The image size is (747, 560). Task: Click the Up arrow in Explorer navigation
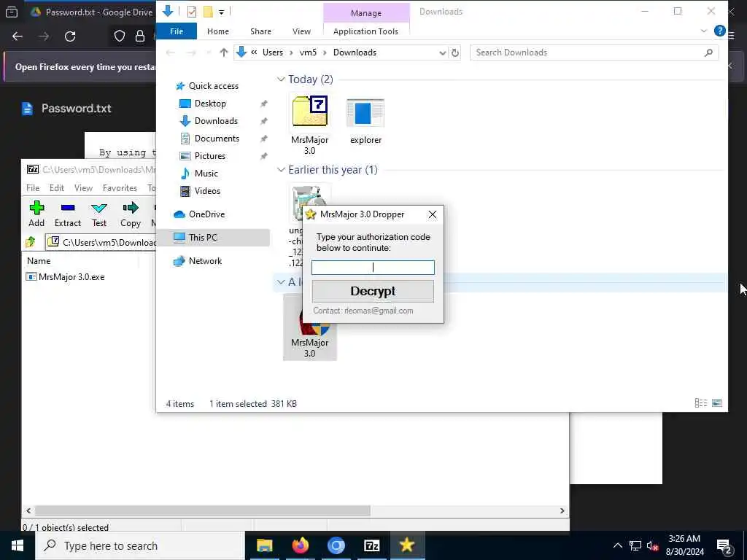coord(223,52)
